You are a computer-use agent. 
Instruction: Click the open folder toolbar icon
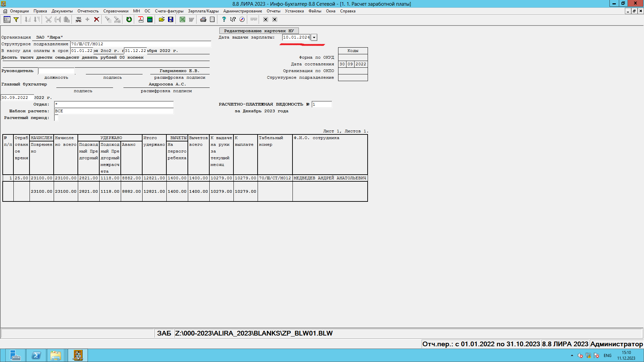tap(162, 19)
